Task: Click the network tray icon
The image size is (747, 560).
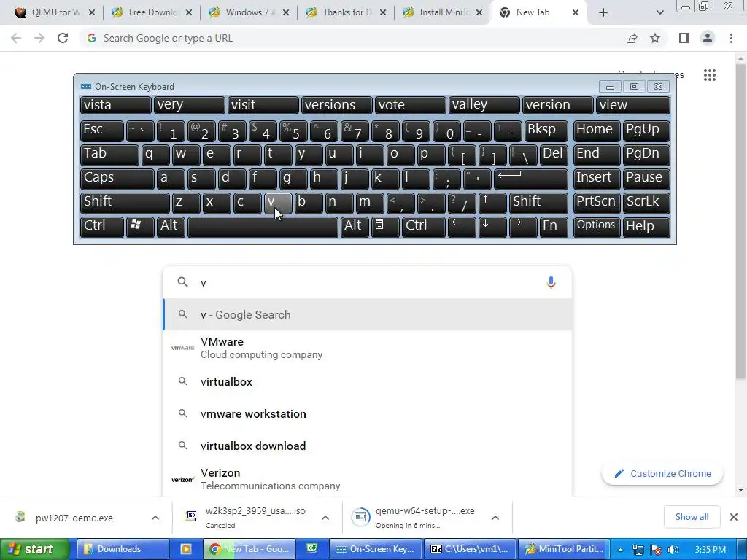Action: [x=638, y=550]
